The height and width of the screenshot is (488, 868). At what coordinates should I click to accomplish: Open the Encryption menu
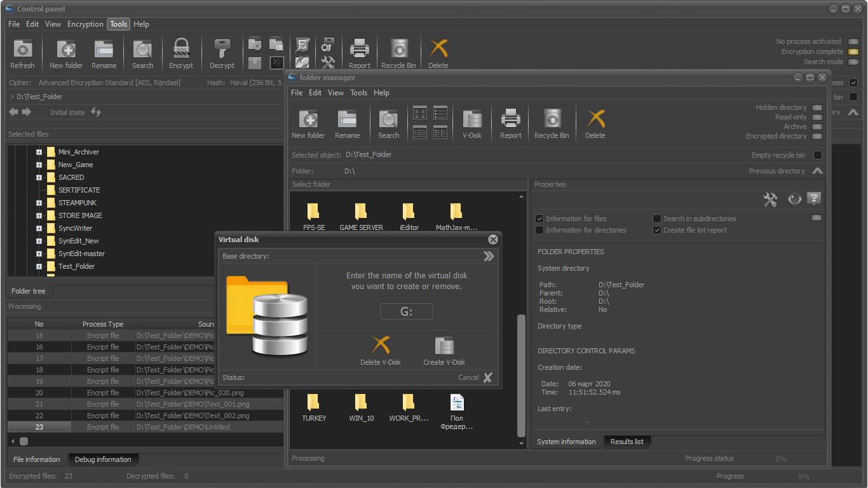85,24
